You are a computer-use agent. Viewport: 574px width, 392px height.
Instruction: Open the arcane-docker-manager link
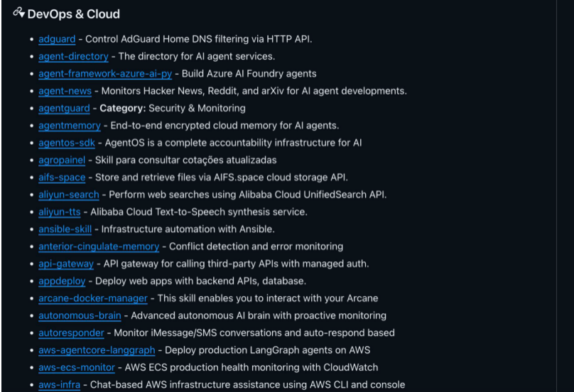[x=93, y=298]
